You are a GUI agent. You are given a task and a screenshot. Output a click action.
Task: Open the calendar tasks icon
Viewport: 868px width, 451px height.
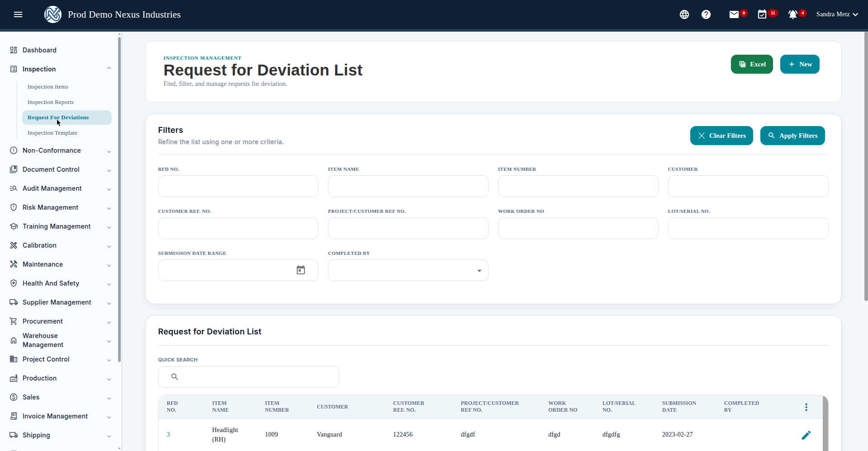click(762, 14)
